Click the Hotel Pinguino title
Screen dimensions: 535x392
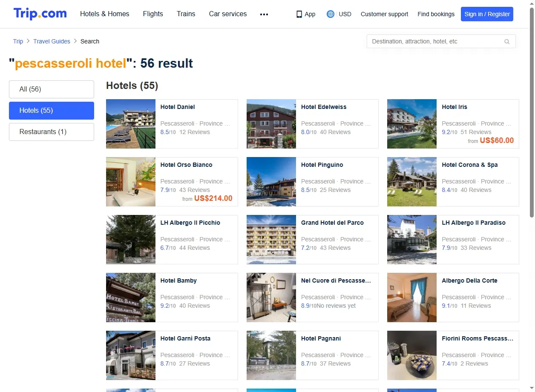[322, 165]
